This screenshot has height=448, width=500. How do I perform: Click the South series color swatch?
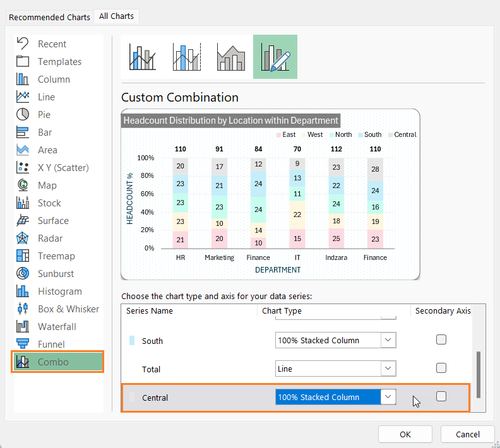tap(132, 341)
